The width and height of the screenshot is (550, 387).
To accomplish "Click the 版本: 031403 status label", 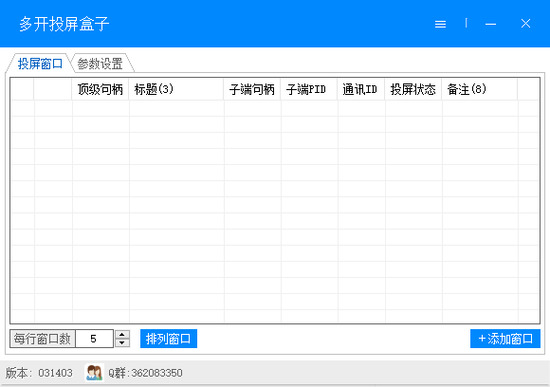I will tap(39, 373).
